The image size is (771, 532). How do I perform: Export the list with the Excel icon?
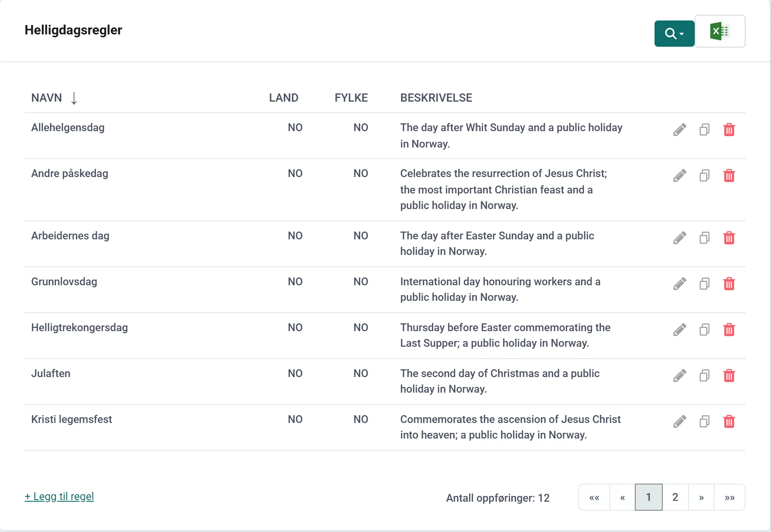(x=720, y=32)
